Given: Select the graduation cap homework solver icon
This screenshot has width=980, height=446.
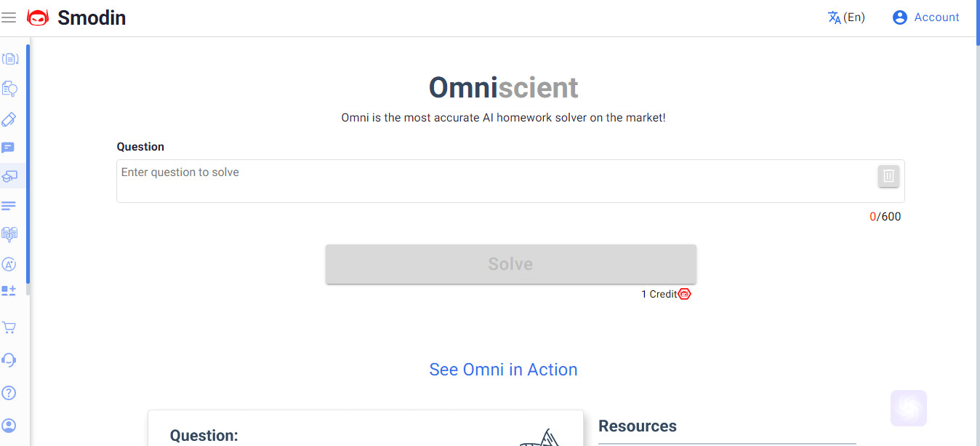Looking at the screenshot, I should pyautogui.click(x=9, y=176).
